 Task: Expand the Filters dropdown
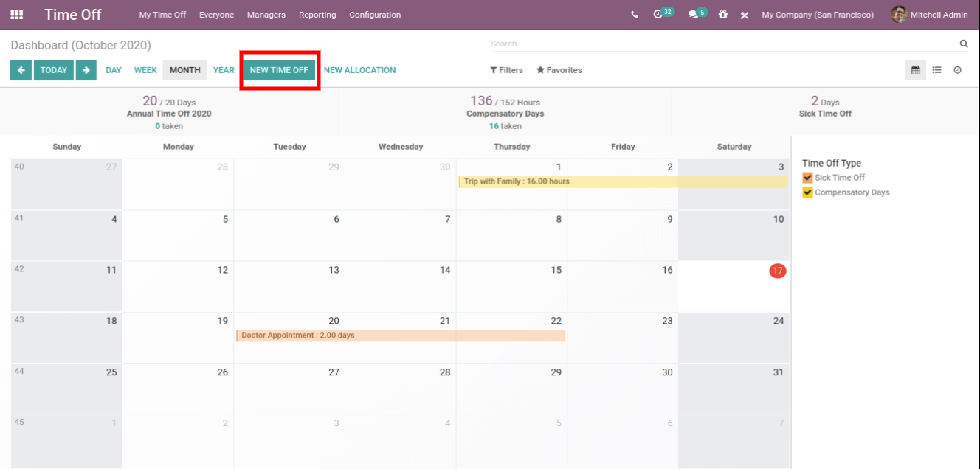(506, 70)
